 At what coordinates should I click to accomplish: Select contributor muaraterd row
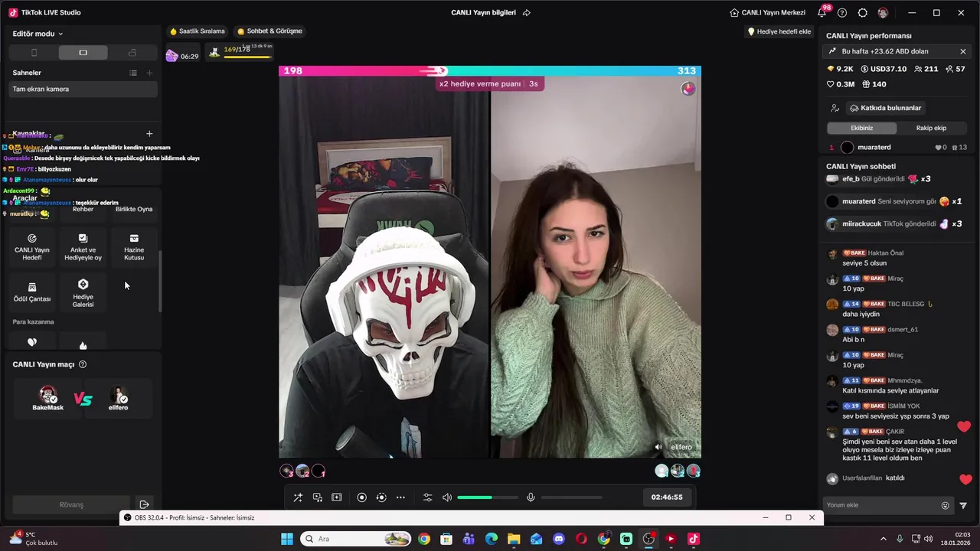click(x=897, y=147)
